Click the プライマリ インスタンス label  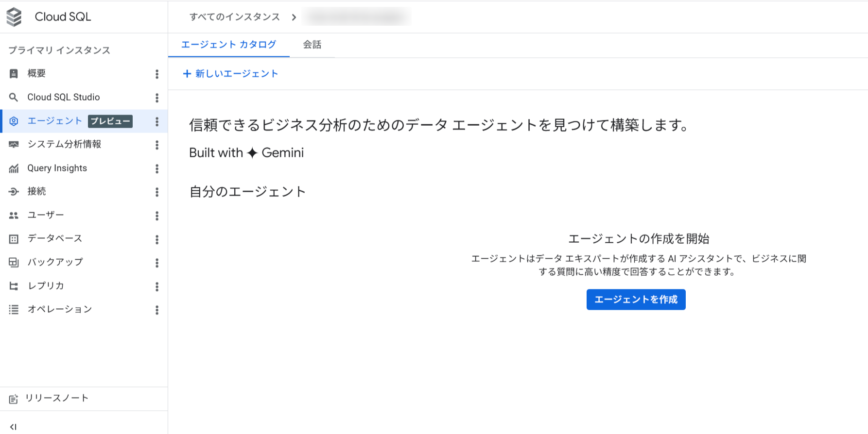pos(59,50)
